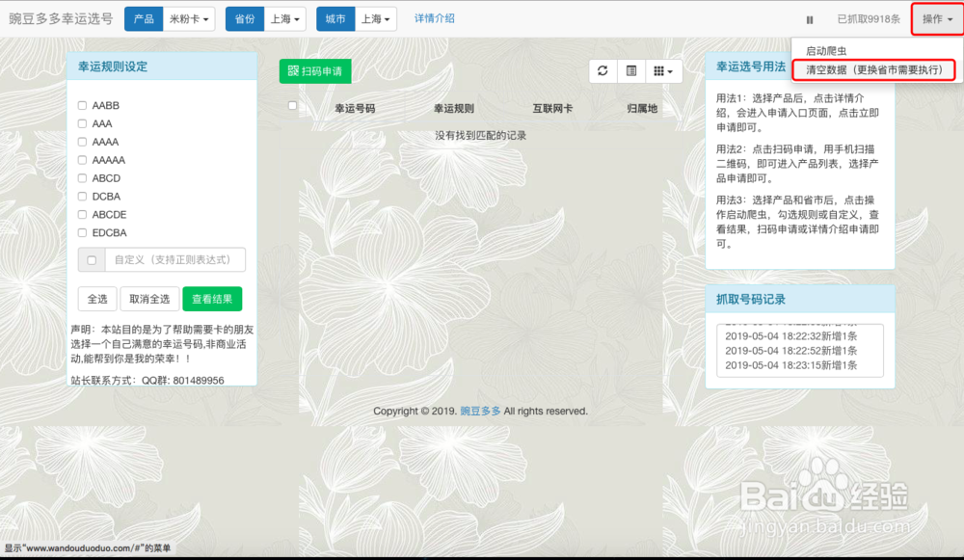This screenshot has height=560, width=964.
Task: Open the 城市 city selector dropdown
Action: [x=376, y=18]
